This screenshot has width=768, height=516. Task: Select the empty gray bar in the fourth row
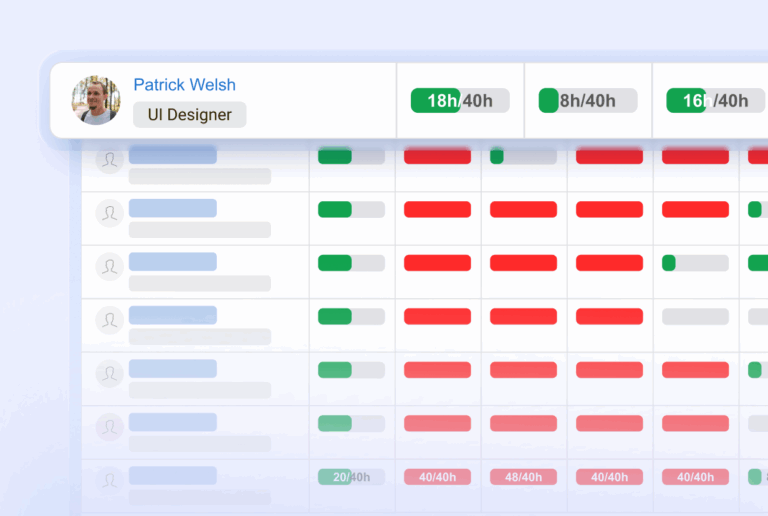(x=695, y=316)
